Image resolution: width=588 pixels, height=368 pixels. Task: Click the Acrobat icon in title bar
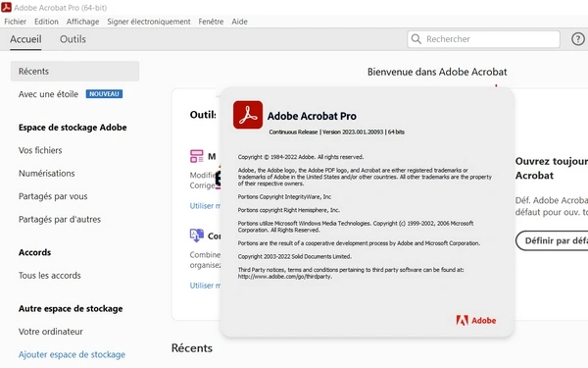coord(7,7)
